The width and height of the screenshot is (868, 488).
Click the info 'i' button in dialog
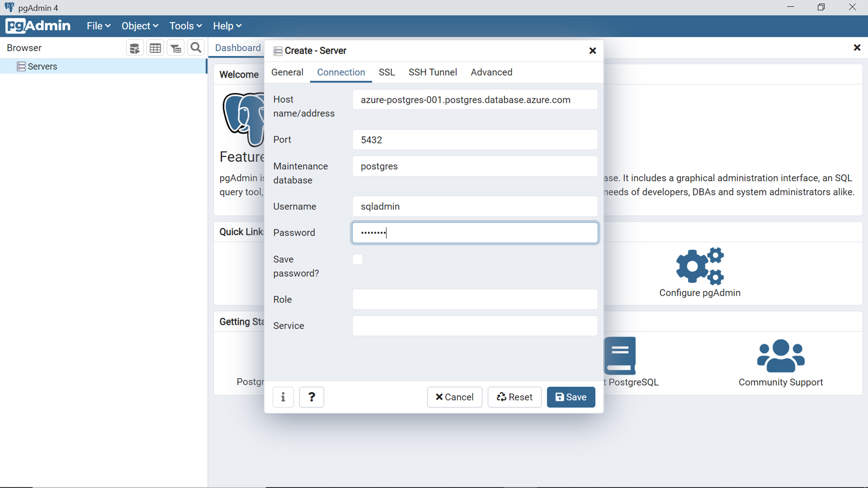[283, 397]
